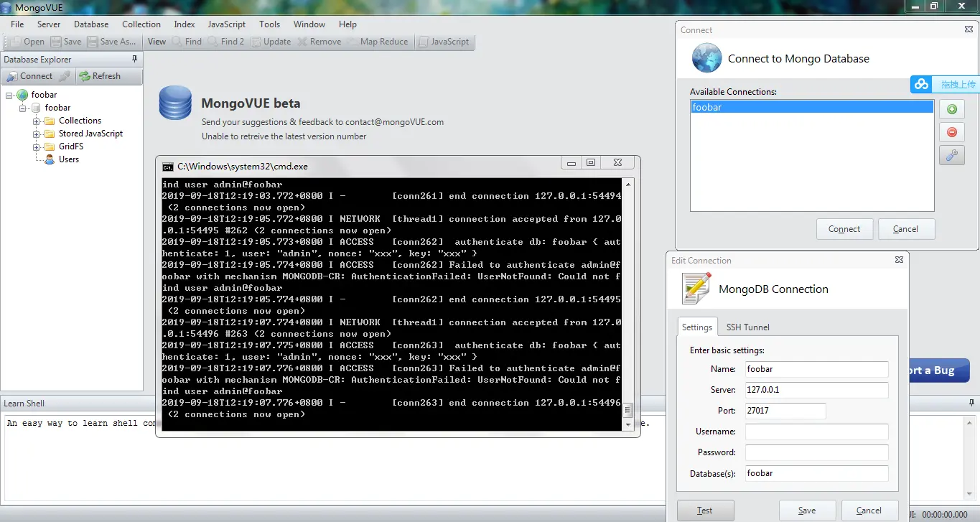Edit connection using the wrench icon
Screen dimensions: 980x522
[x=952, y=155]
